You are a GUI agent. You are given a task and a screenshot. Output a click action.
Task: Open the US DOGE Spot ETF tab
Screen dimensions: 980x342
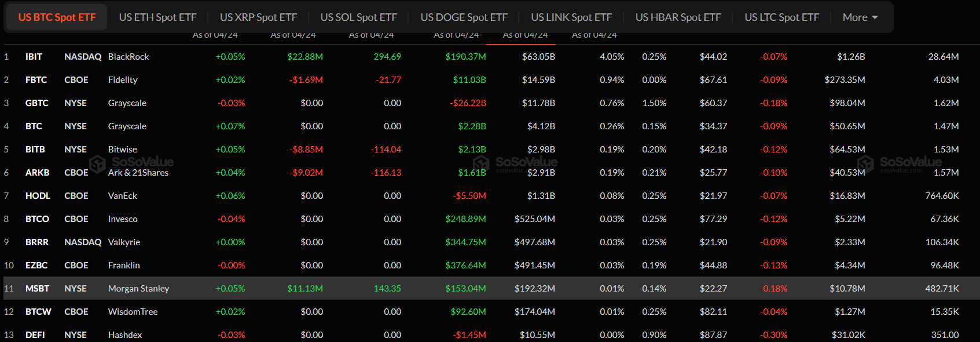click(x=464, y=17)
